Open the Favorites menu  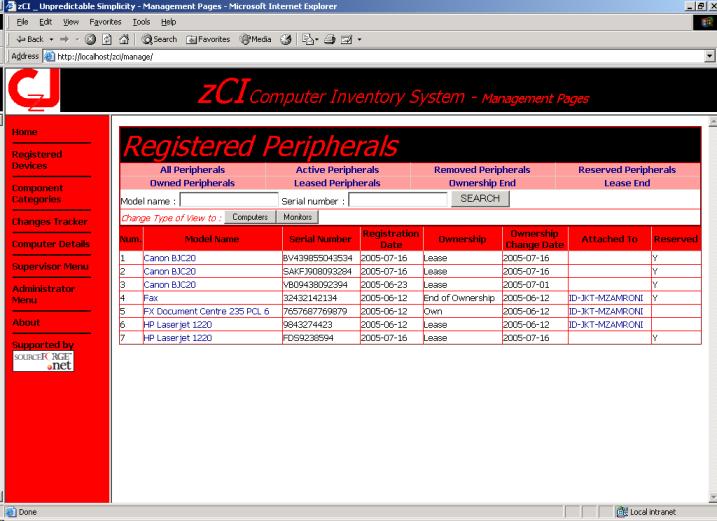pyautogui.click(x=105, y=22)
